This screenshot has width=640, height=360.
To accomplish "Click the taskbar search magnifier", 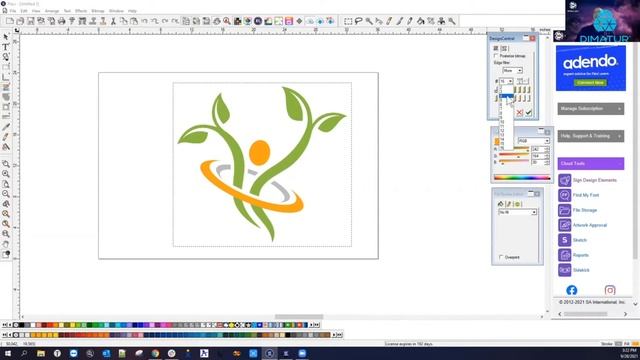I will tap(24, 353).
